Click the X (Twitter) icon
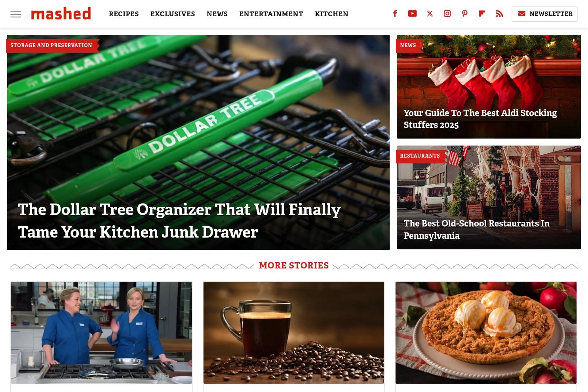 tap(430, 14)
